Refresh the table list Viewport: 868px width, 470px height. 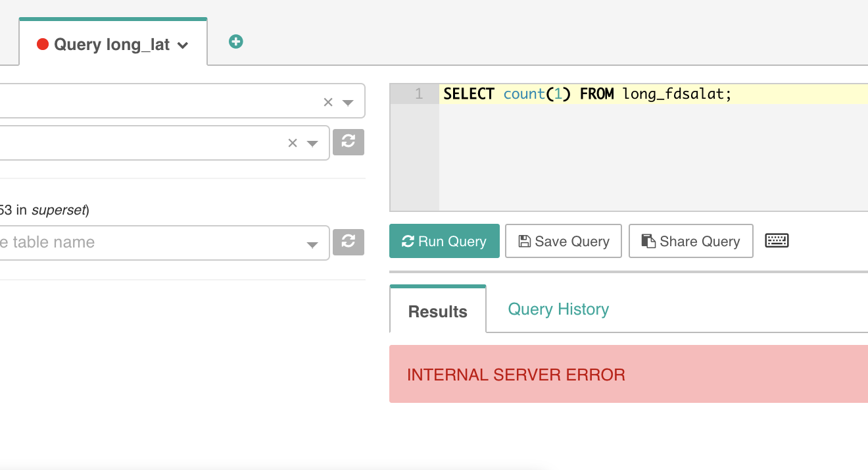349,243
